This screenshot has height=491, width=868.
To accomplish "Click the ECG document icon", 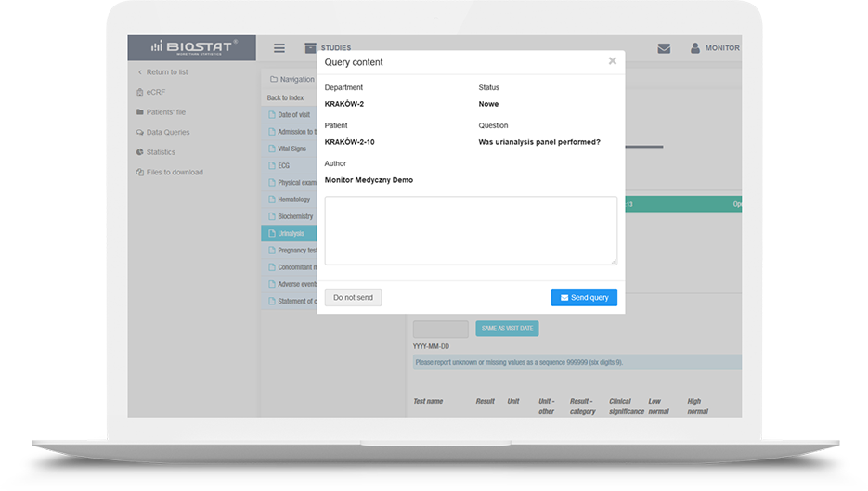I will coord(272,165).
